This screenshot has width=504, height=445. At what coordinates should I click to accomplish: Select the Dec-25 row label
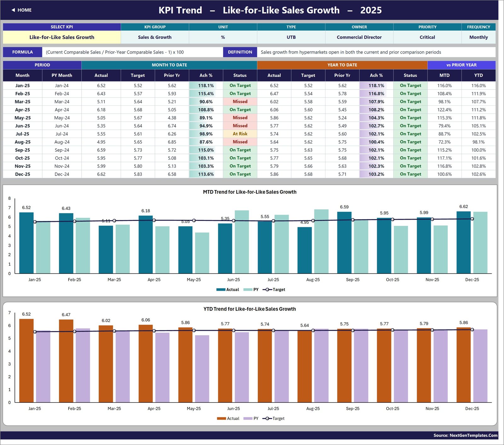point(22,174)
